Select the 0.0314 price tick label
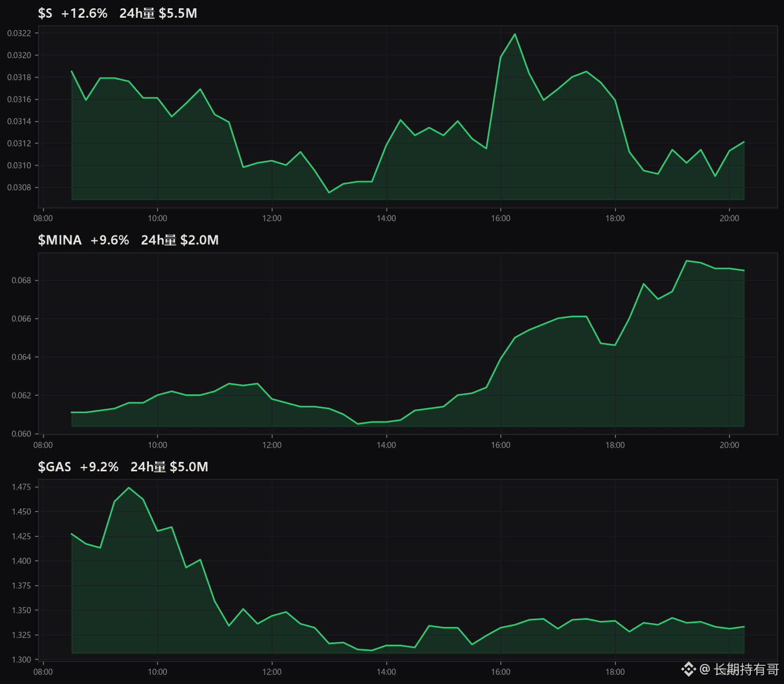This screenshot has height=684, width=784. (x=19, y=121)
